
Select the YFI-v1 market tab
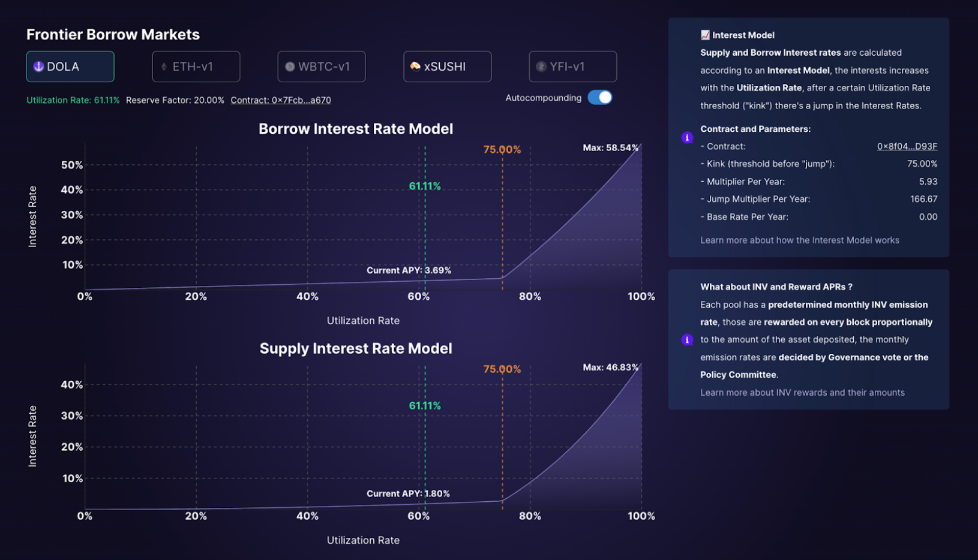572,67
